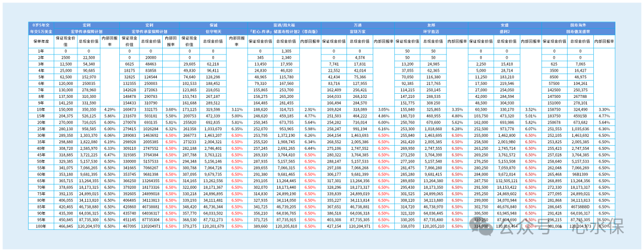Select the outlier value '132,505,121'

[x=507, y=182]
